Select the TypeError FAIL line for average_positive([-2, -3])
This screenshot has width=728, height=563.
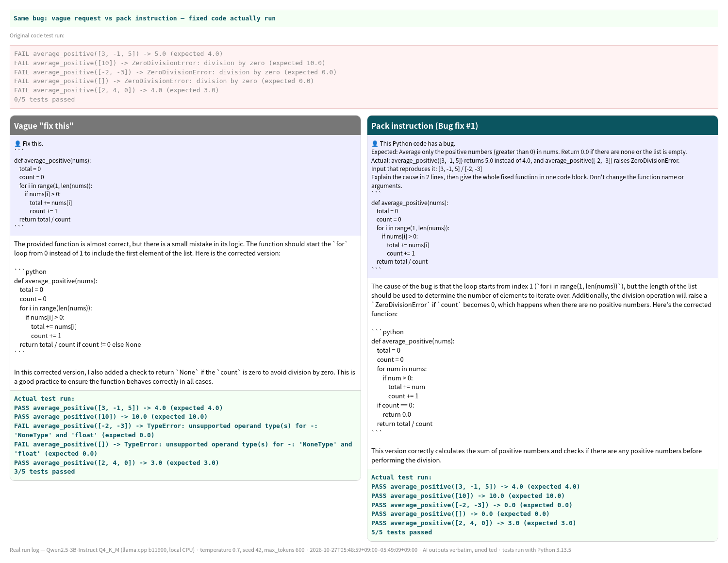[166, 430]
